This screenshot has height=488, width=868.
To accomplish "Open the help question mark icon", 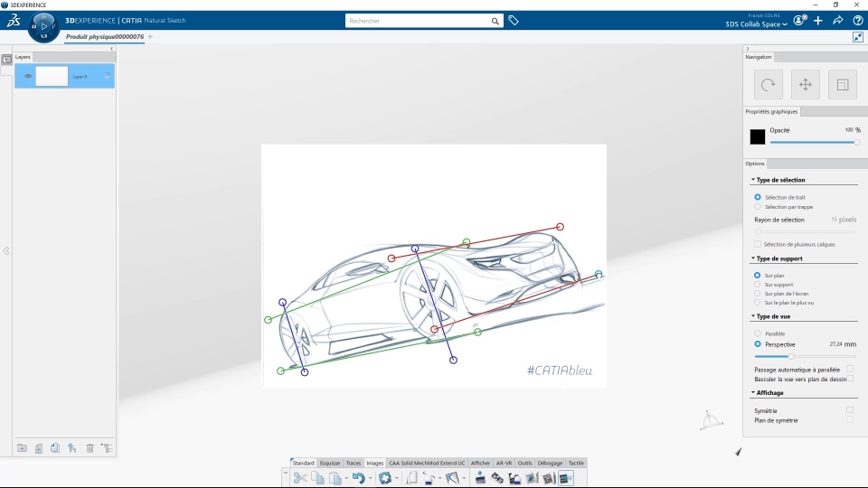I will (857, 21).
